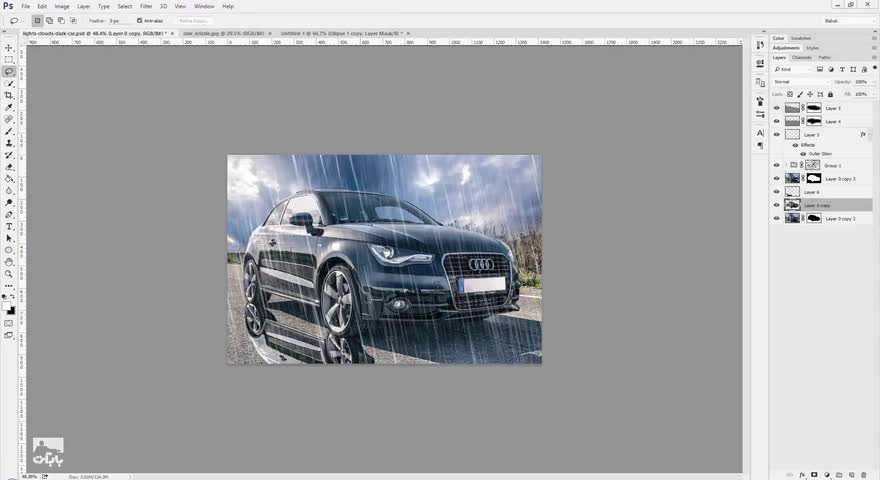This screenshot has height=480, width=880.
Task: Select the History Brush tool
Action: click(8, 155)
